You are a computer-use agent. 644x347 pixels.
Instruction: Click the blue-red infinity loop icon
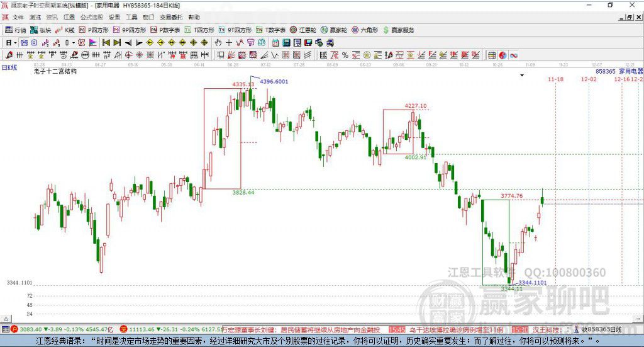pos(513,55)
